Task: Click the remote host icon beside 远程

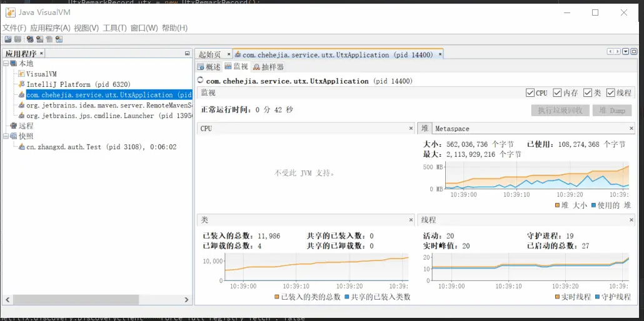Action: (14, 126)
